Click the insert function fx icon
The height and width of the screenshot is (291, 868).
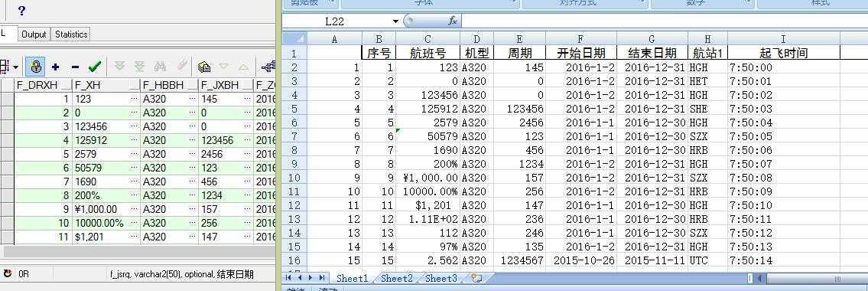[x=452, y=21]
